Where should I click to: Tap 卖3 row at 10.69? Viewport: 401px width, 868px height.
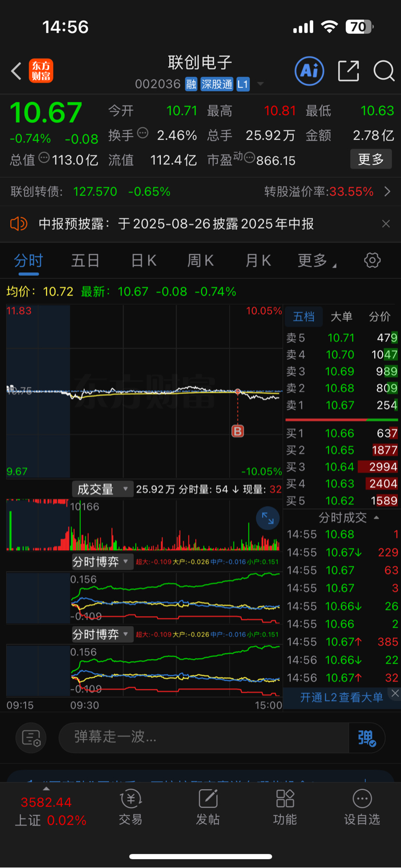342,371
